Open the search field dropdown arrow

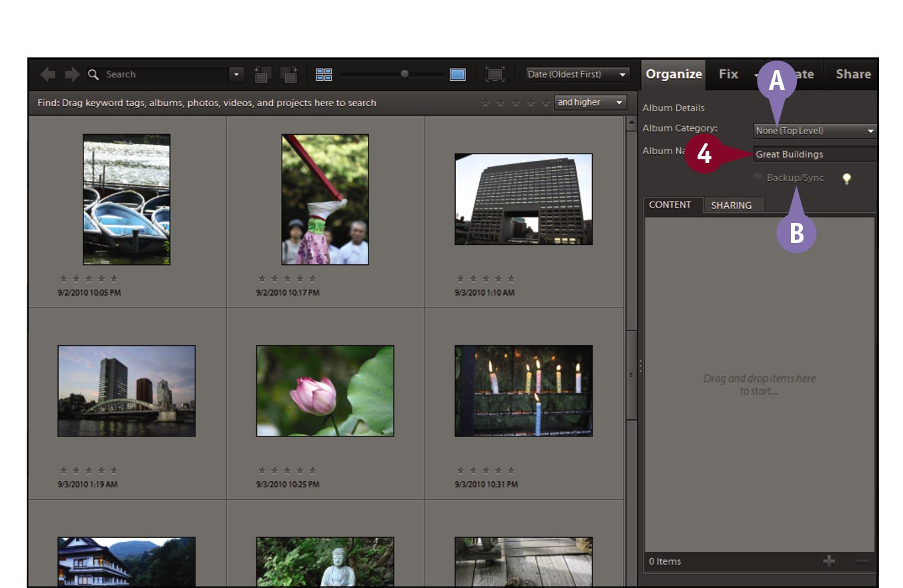[236, 75]
